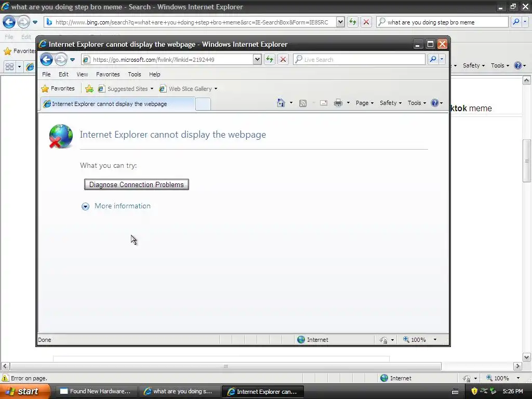Image resolution: width=532 pixels, height=399 pixels.
Task: Click the Feeds RSS icon
Action: coord(303,103)
